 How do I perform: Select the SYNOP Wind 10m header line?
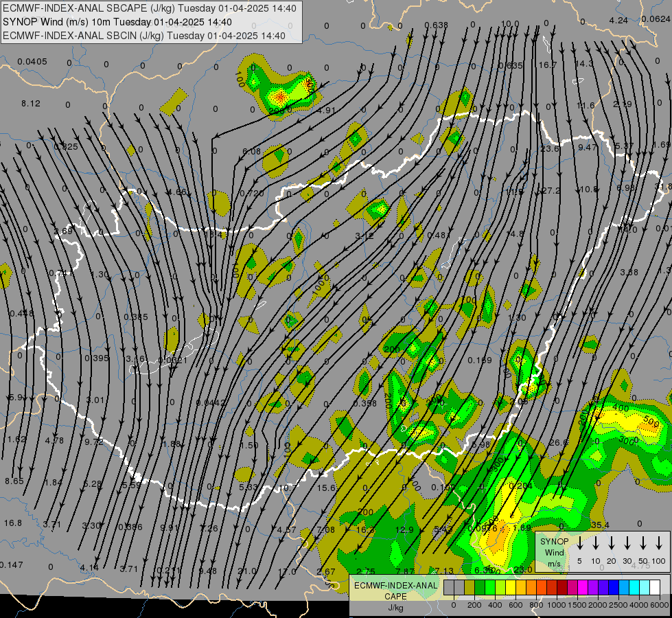click(117, 22)
